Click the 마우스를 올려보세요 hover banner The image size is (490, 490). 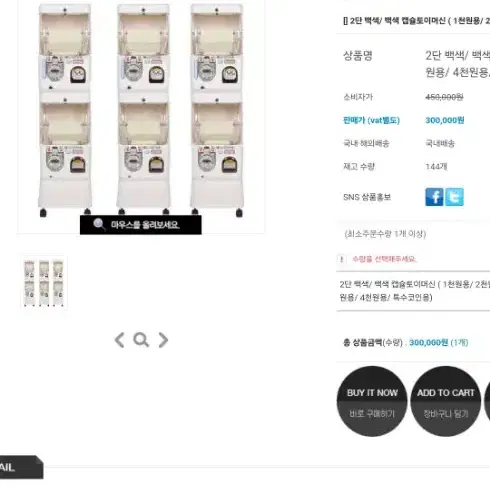141,225
